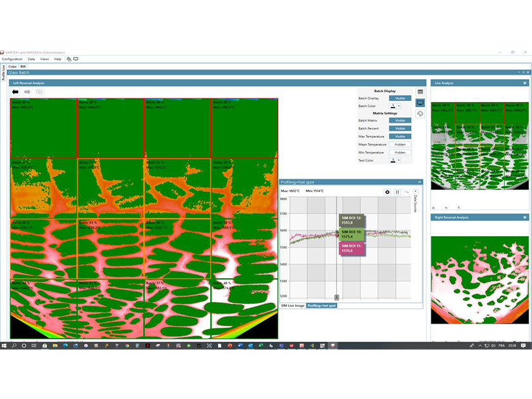Click the back arrow in Left Reversal Analysis

coord(15,92)
